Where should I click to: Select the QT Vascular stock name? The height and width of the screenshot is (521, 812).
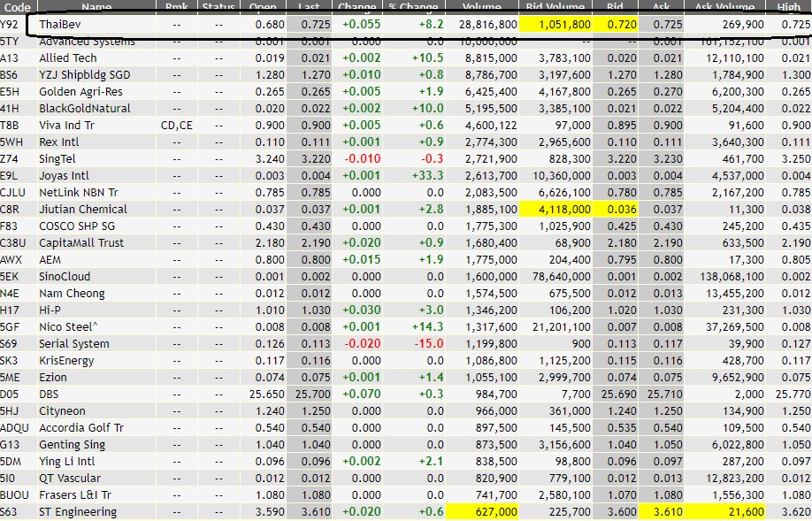click(70, 479)
